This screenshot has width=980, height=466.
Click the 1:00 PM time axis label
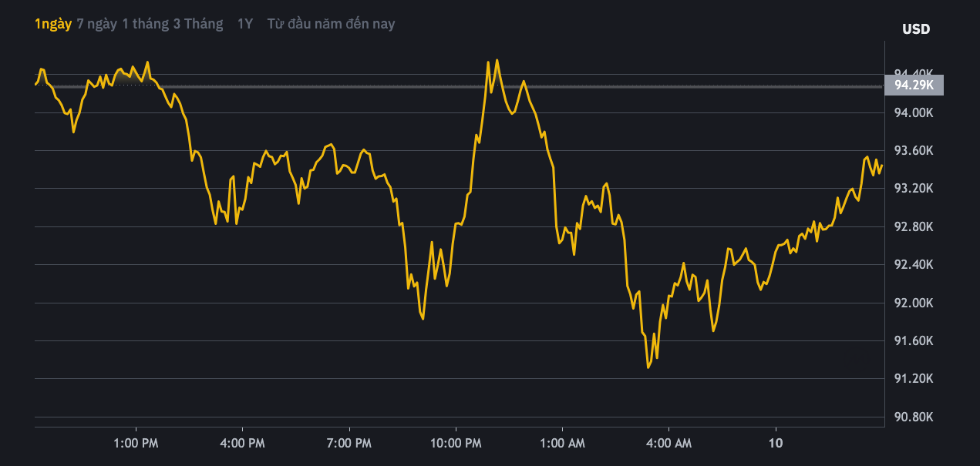[136, 444]
